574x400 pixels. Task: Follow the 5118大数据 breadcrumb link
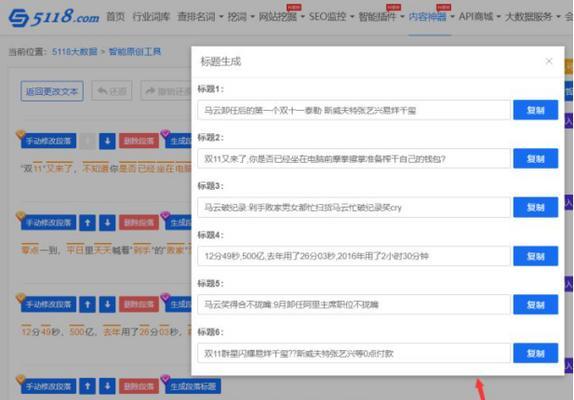[x=75, y=52]
